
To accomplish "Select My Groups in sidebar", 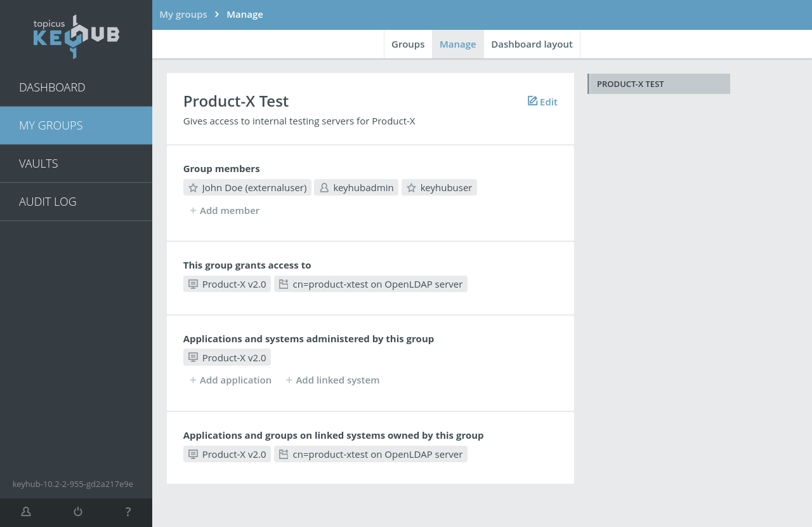I will (76, 126).
